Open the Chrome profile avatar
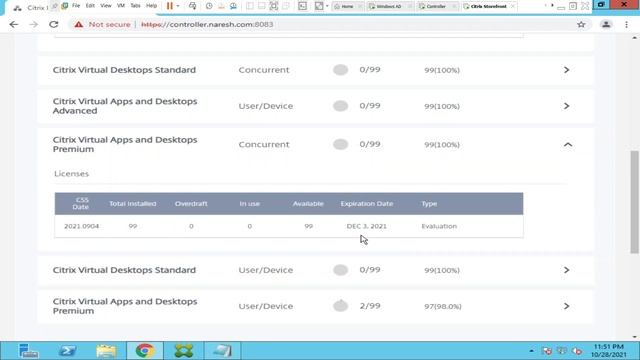640x360 pixels. [x=606, y=24]
